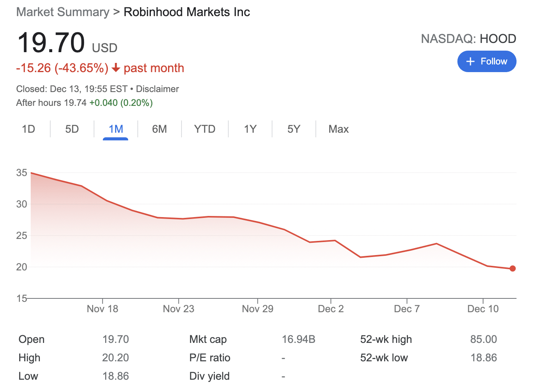
Task: Switch to the 5Y tab
Action: (294, 129)
